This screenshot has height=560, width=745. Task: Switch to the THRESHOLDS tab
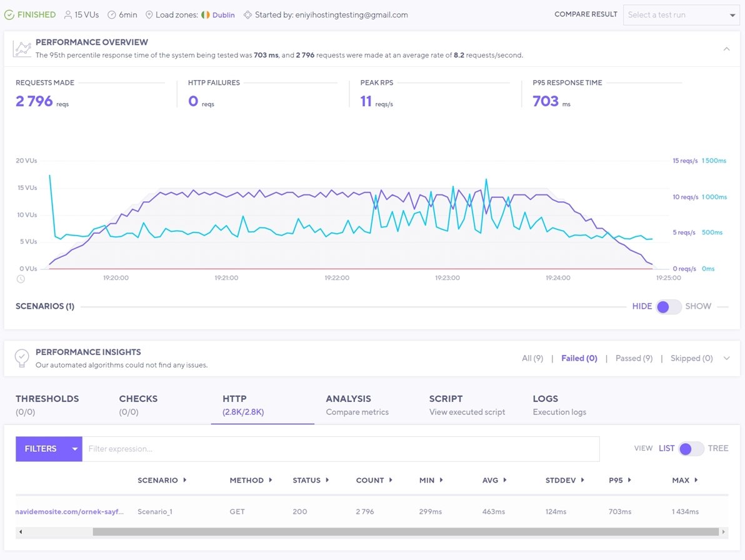coord(47,404)
